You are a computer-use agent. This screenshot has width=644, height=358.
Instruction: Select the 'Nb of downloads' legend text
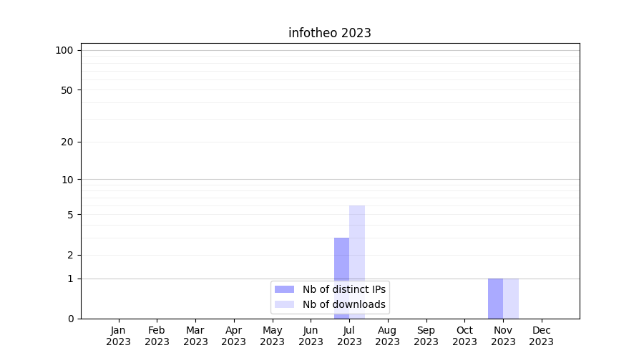(x=344, y=304)
